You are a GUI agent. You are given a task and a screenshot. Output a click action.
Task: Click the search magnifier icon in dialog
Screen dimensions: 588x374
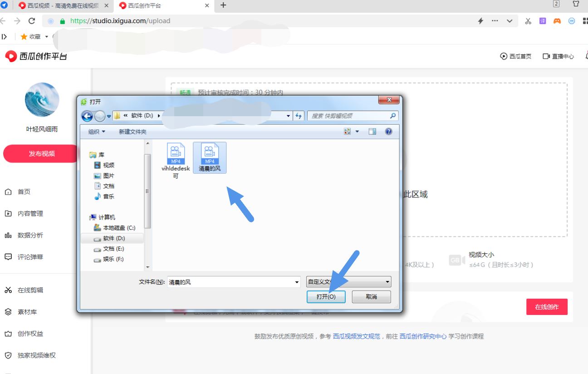(x=393, y=116)
